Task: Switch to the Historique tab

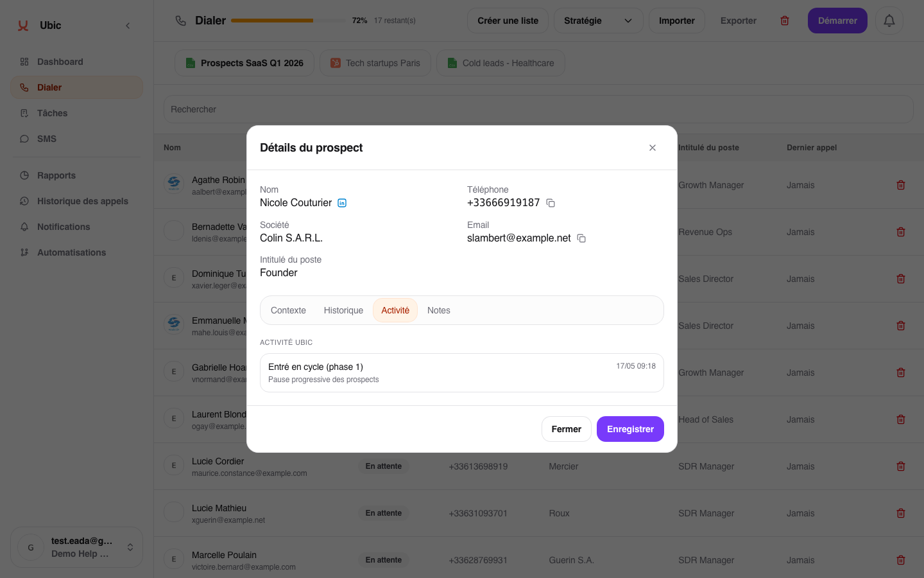Action: pos(343,310)
